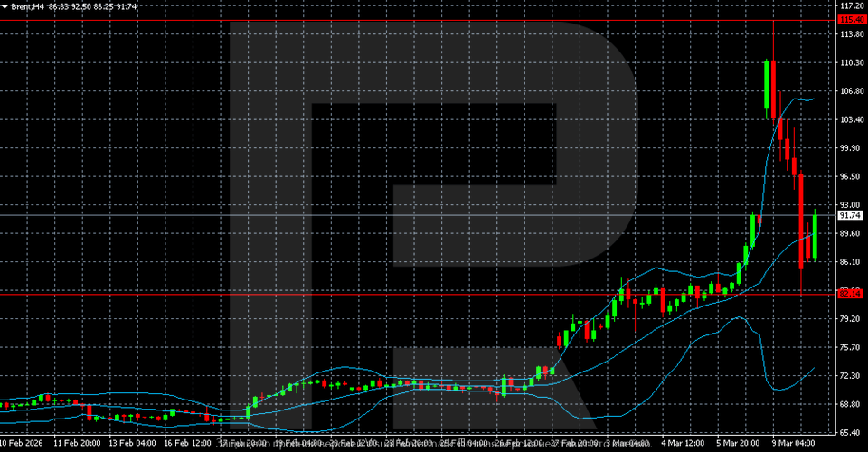Click the 11 Feb 20:00 time label
Screen dimensions: 868x452
point(78,444)
